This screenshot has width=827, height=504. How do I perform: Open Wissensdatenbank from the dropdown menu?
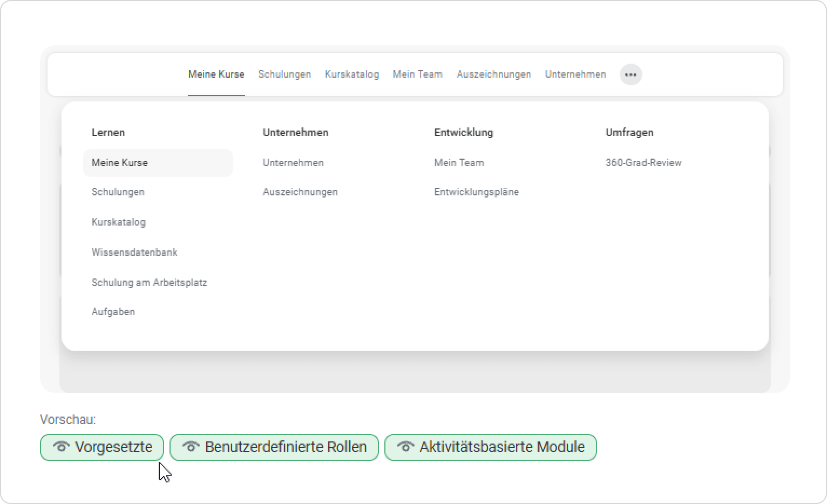[134, 253]
